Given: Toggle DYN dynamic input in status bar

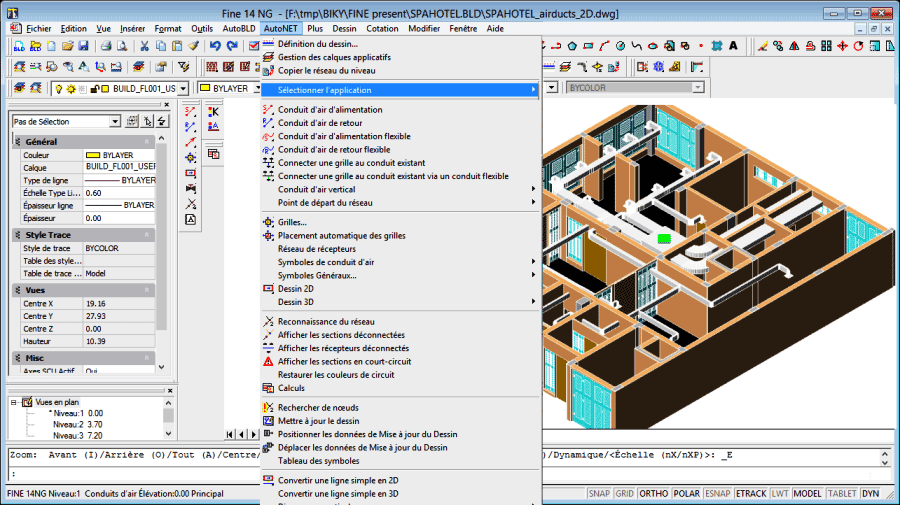Looking at the screenshot, I should pos(871,494).
